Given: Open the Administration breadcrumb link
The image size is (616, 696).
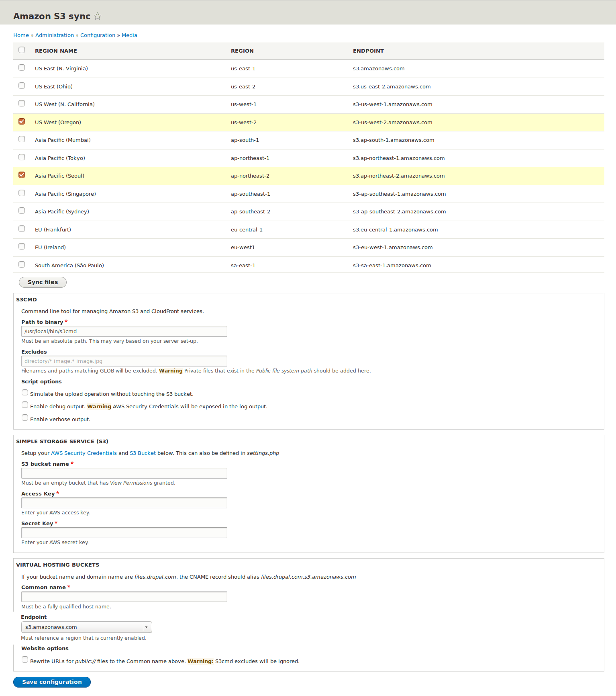Looking at the screenshot, I should coord(55,35).
